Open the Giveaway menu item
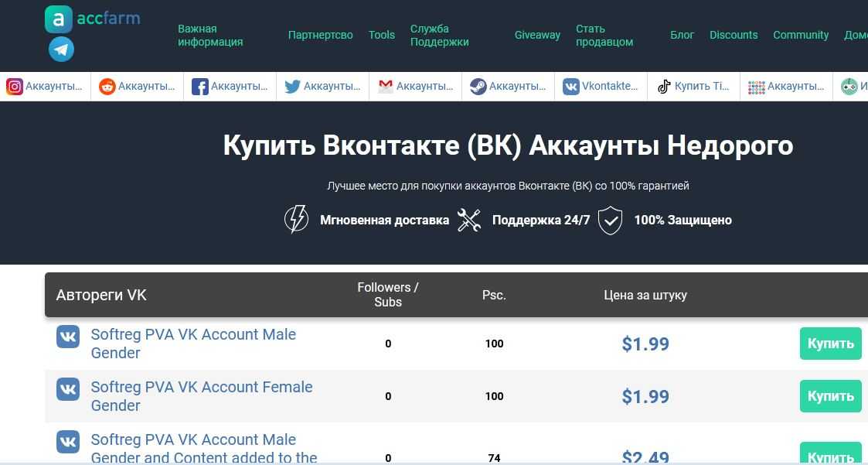Screen dimensions: 868x465 coord(537,35)
